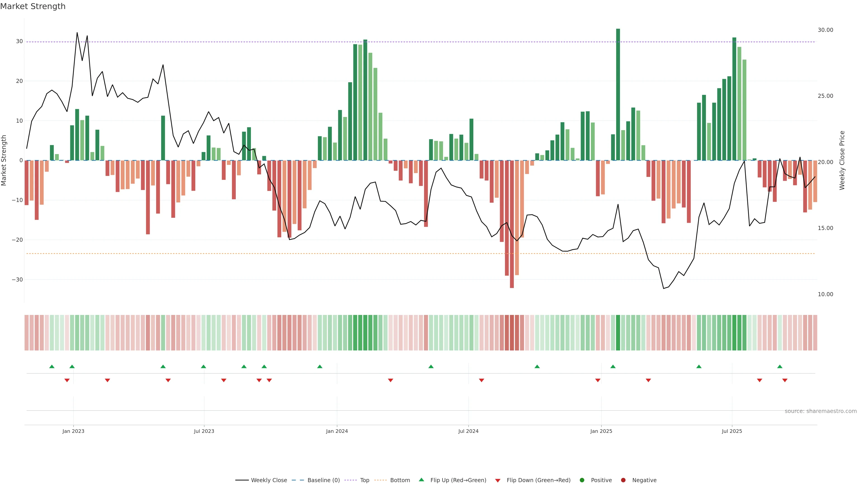Click the tallest green bar near Jan 2025
The width and height of the screenshot is (868, 488).
click(618, 94)
